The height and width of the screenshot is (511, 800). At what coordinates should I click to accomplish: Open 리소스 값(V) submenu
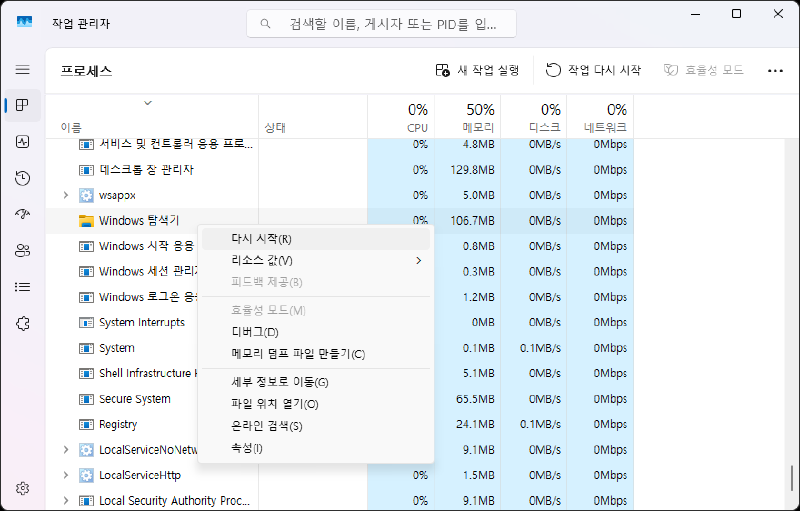click(x=316, y=261)
